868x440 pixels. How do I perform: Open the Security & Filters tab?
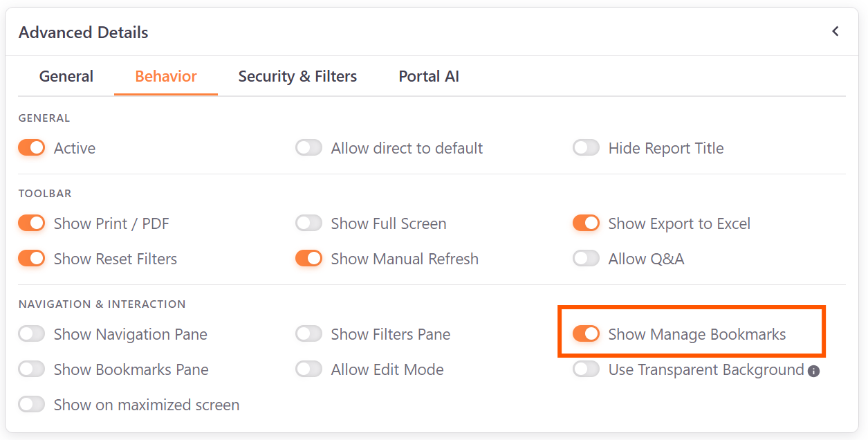click(x=297, y=76)
